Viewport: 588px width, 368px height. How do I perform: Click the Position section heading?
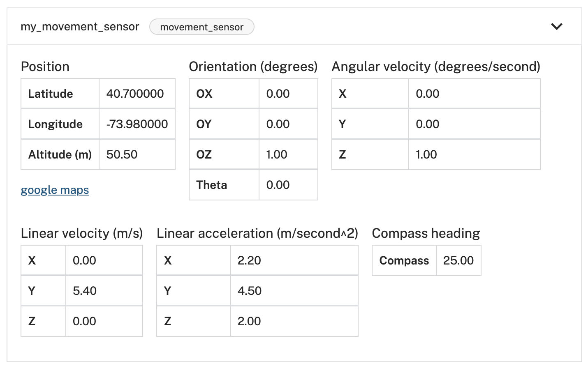(x=45, y=67)
